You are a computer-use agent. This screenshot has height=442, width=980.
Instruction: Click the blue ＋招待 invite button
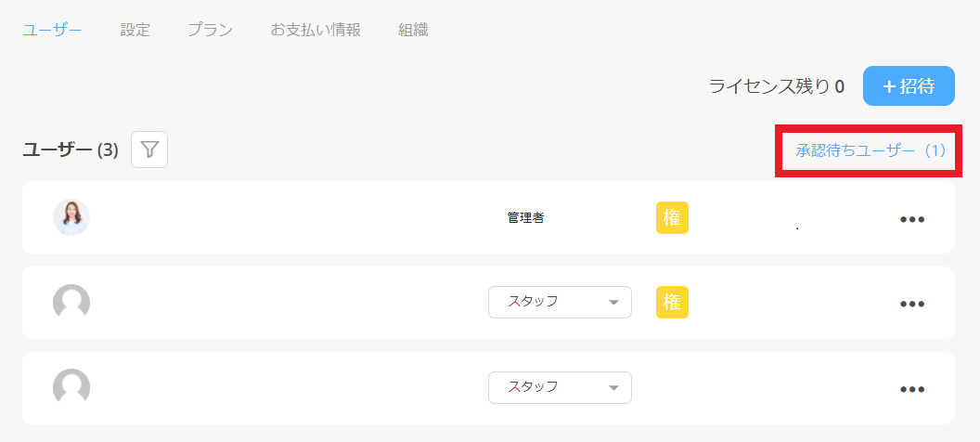(909, 86)
